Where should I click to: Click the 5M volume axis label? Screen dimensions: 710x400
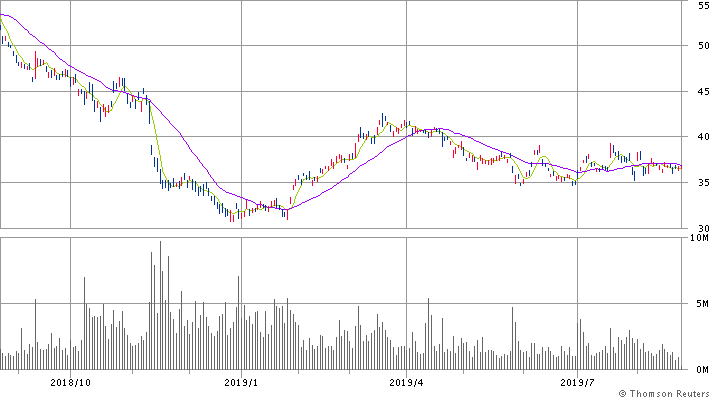703,304
